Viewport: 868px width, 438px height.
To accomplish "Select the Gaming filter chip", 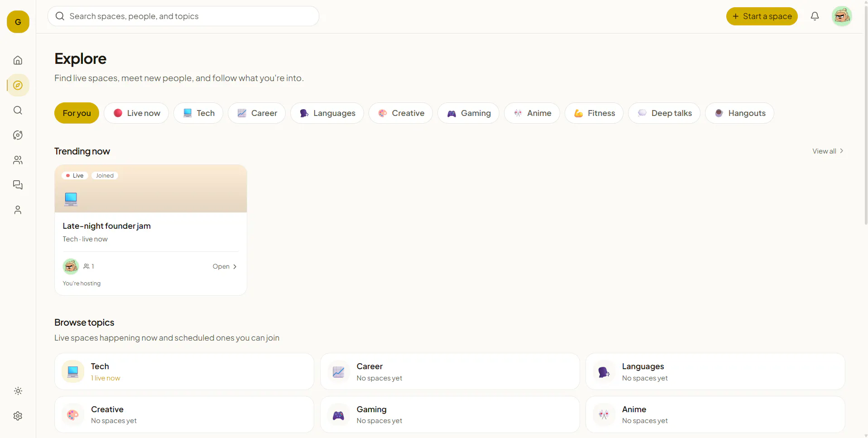I will coord(468,113).
